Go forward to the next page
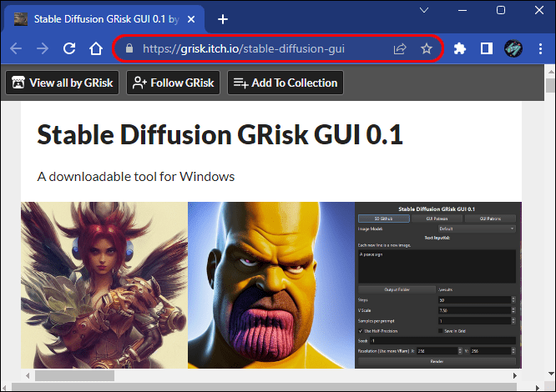 43,48
